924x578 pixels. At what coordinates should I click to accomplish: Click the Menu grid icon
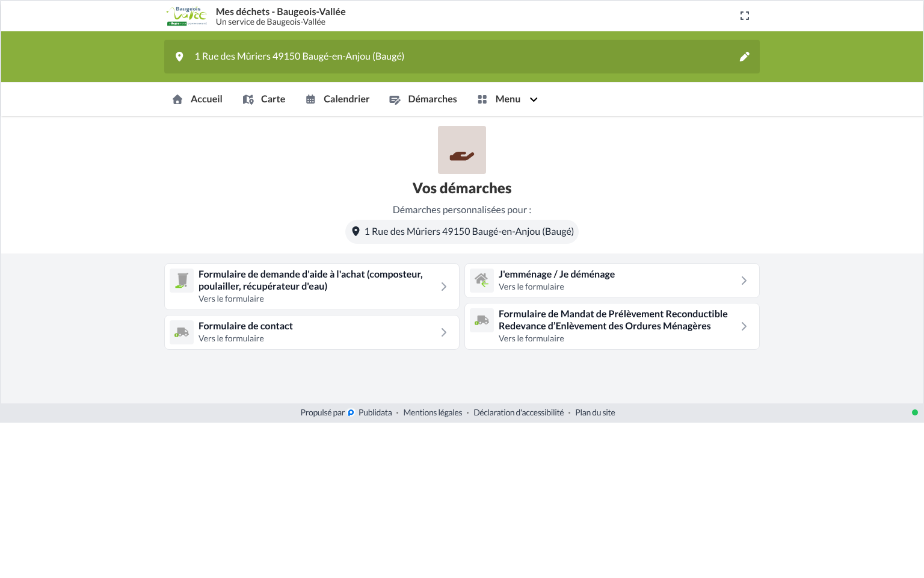point(482,99)
